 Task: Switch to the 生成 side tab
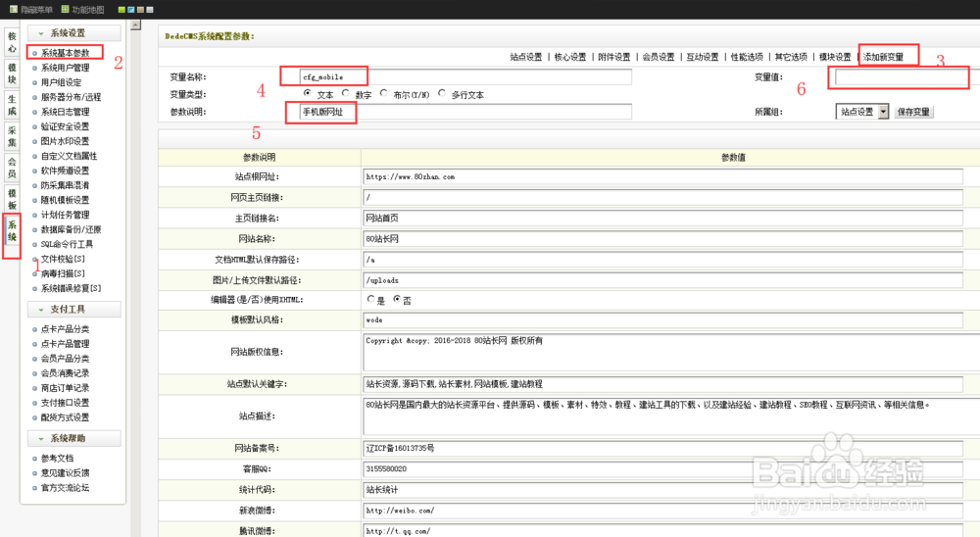pos(12,105)
